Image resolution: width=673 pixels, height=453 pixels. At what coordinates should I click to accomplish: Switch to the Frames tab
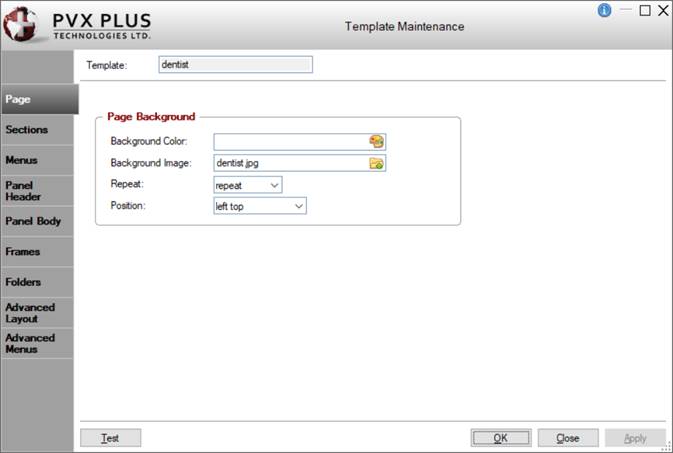(37, 252)
